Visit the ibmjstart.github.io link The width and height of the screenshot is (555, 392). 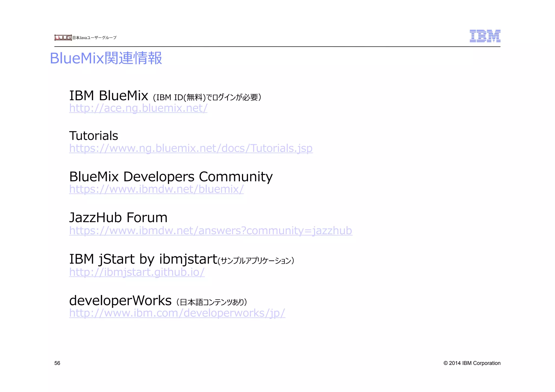[x=137, y=272]
